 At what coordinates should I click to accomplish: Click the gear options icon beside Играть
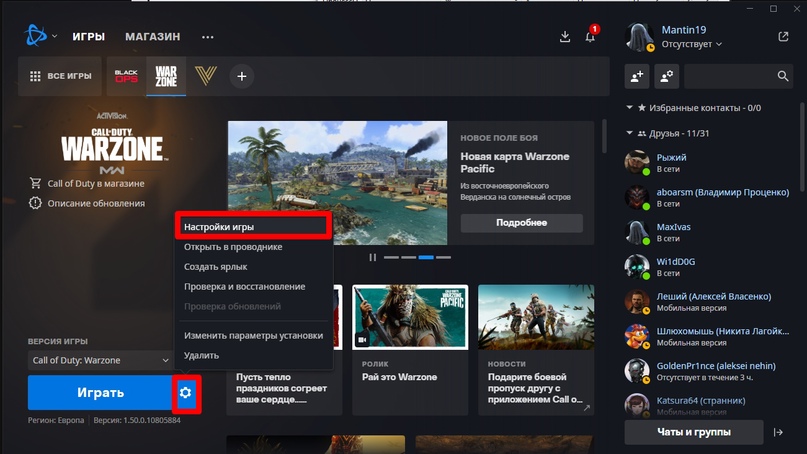pyautogui.click(x=186, y=393)
